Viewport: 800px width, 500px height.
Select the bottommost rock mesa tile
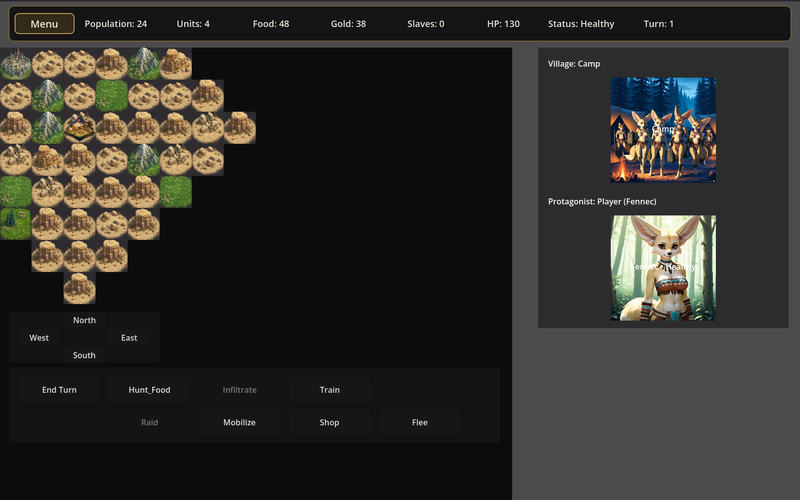click(79, 288)
